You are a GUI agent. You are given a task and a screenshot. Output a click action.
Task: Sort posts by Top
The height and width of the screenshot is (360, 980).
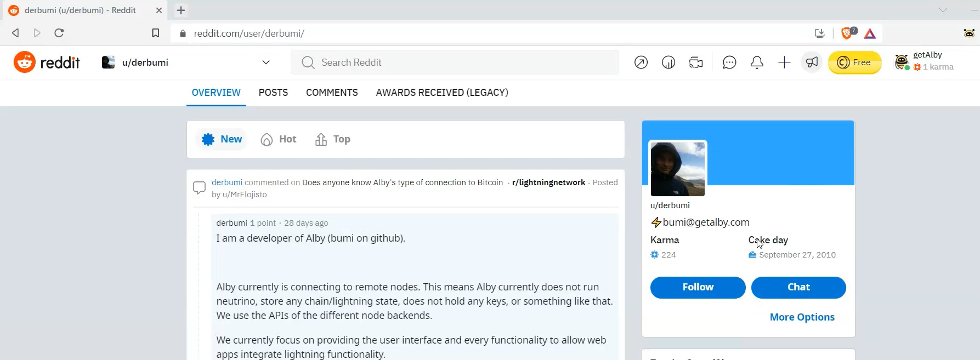[332, 139]
